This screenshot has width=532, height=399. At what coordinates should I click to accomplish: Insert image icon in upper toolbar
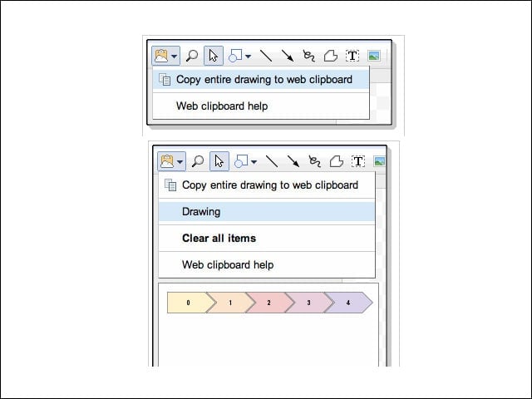click(374, 56)
